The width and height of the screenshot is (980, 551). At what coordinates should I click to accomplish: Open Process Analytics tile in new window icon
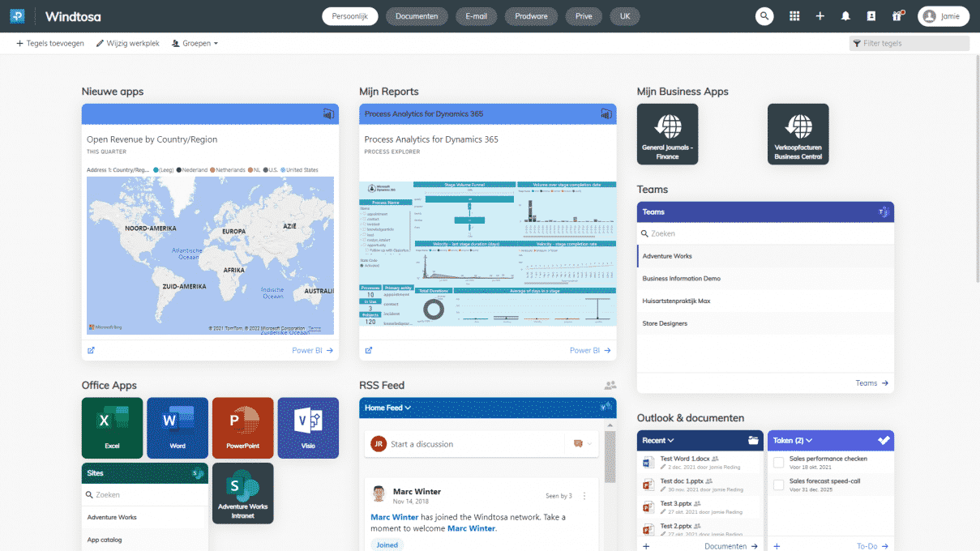click(369, 351)
